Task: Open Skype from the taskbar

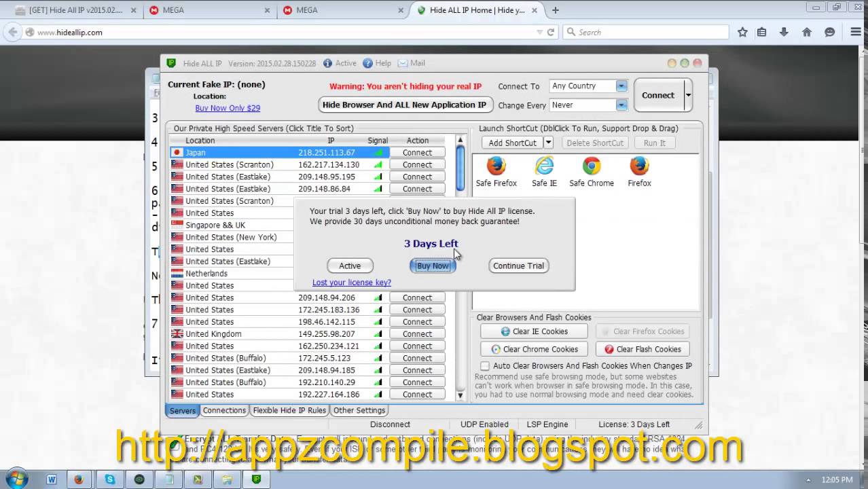Action: click(110, 479)
